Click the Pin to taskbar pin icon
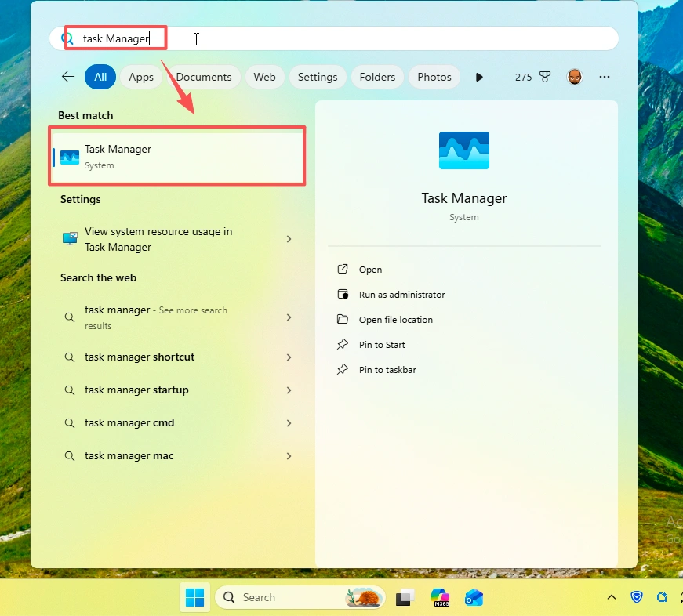This screenshot has width=683, height=616. [343, 369]
